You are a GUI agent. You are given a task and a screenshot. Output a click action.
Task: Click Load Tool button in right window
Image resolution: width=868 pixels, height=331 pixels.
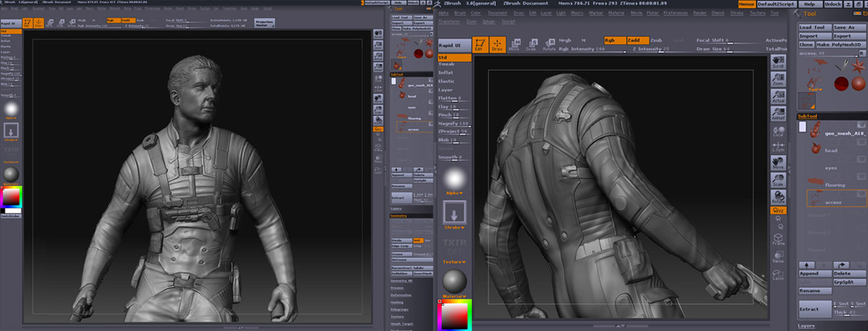[x=815, y=28]
